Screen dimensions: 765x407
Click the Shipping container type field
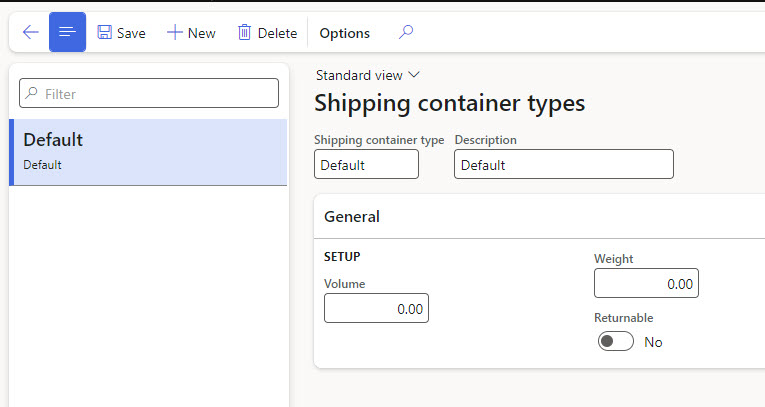click(366, 165)
